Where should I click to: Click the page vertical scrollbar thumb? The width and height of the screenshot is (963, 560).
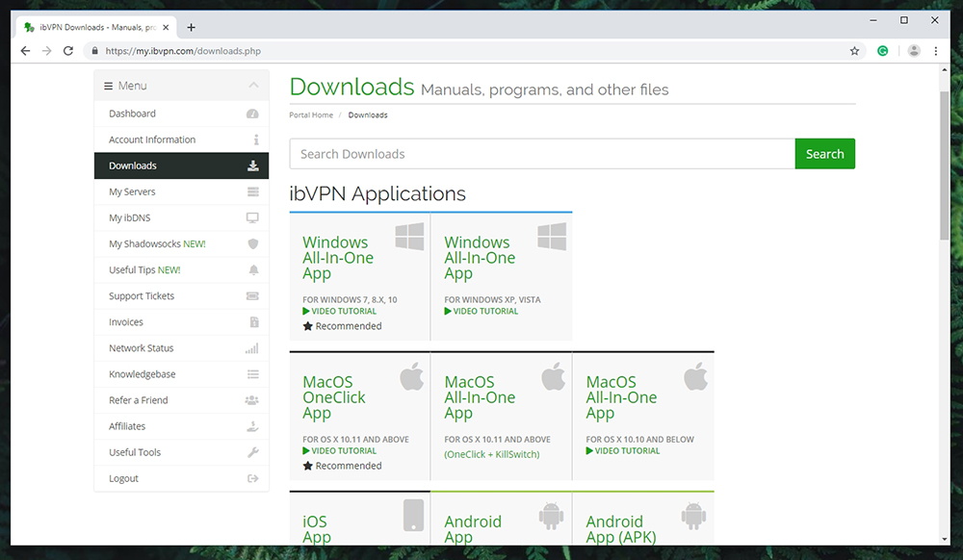[944, 165]
